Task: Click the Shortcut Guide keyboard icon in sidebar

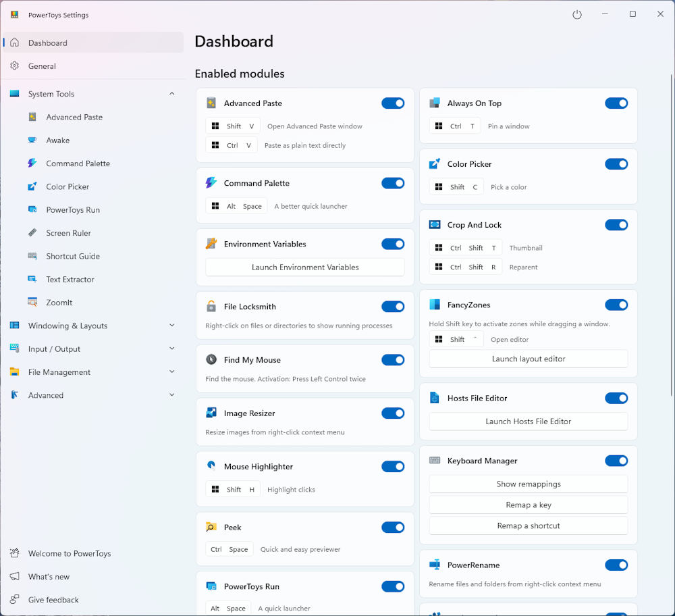Action: pyautogui.click(x=32, y=256)
